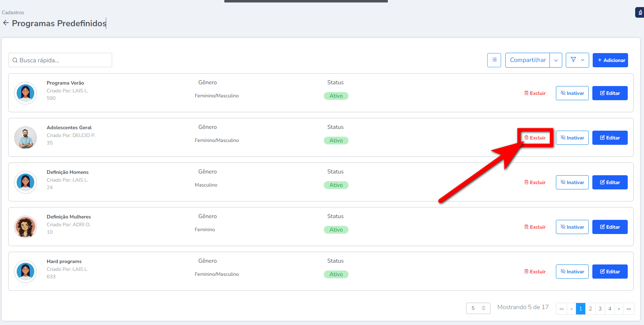Add a new program with Adicionar
This screenshot has width=644, height=325.
pos(610,60)
